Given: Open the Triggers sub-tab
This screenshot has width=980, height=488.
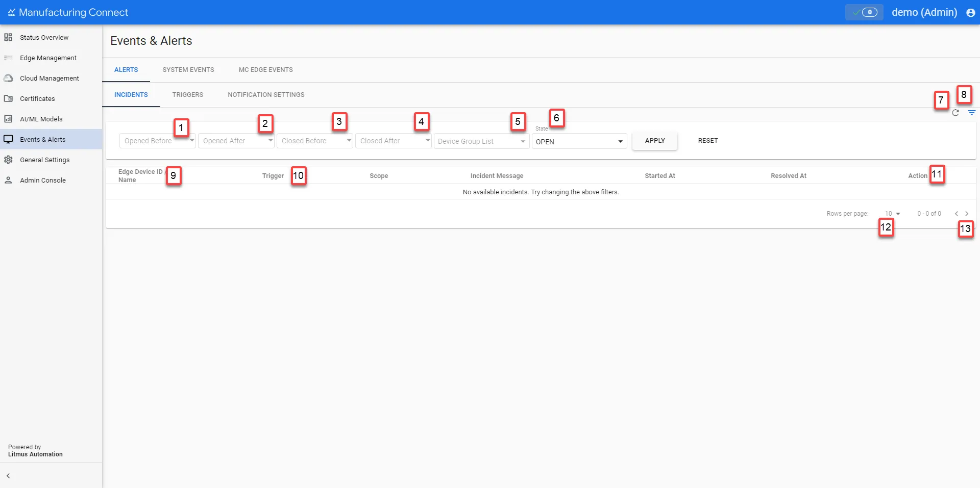Looking at the screenshot, I should click(188, 95).
